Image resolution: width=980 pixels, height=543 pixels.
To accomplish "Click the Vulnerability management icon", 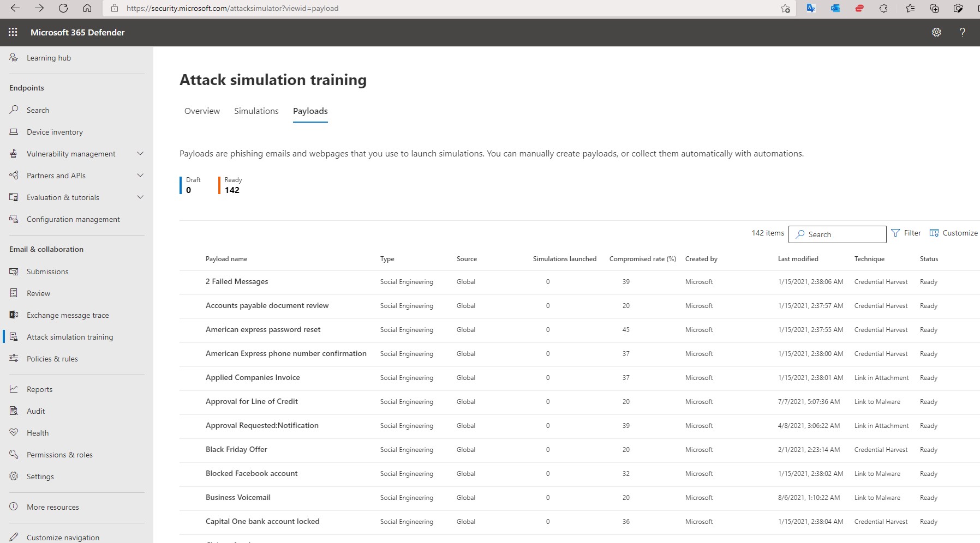I will [x=14, y=154].
